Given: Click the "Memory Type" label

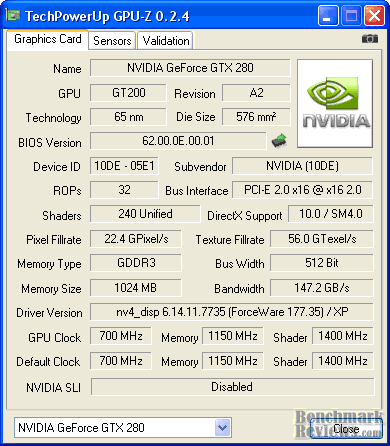Looking at the screenshot, I should pos(49,264).
